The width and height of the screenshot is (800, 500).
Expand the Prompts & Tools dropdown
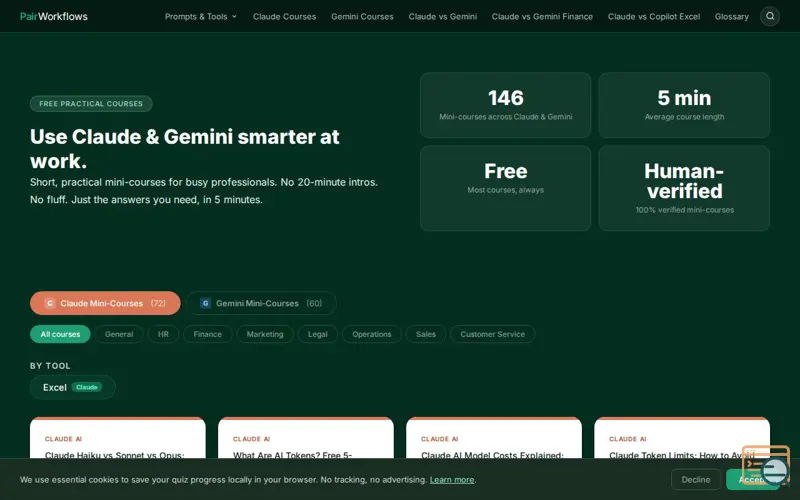click(201, 16)
